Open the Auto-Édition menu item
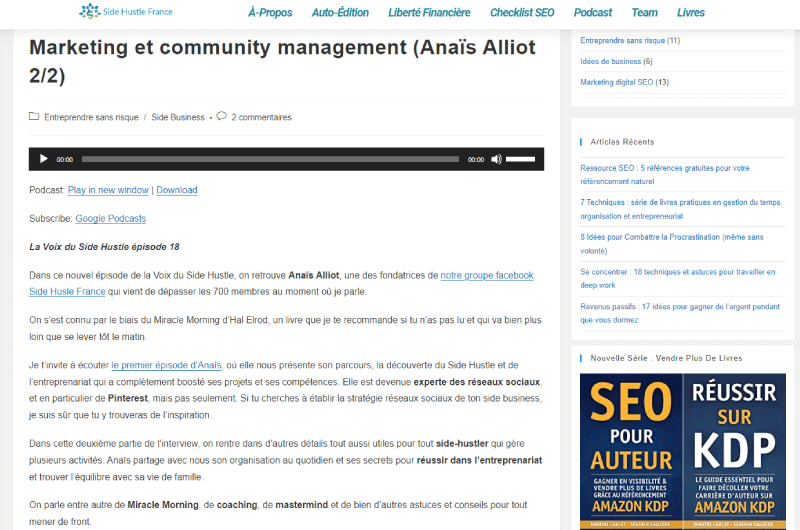This screenshot has height=530, width=800. 340,12
